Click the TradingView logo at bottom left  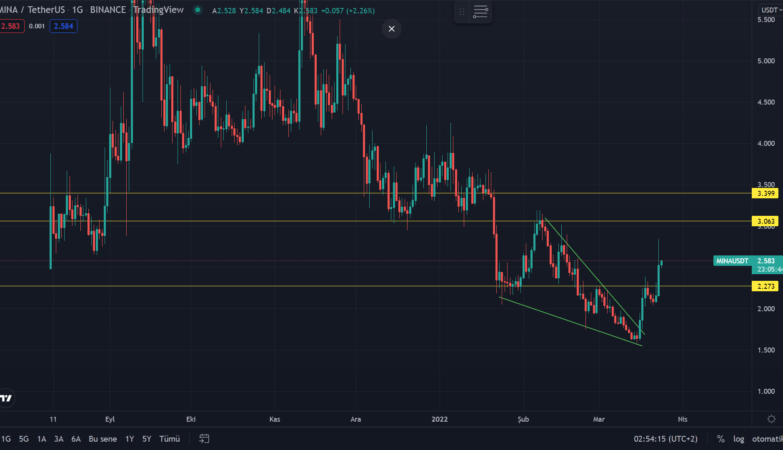coord(6,398)
